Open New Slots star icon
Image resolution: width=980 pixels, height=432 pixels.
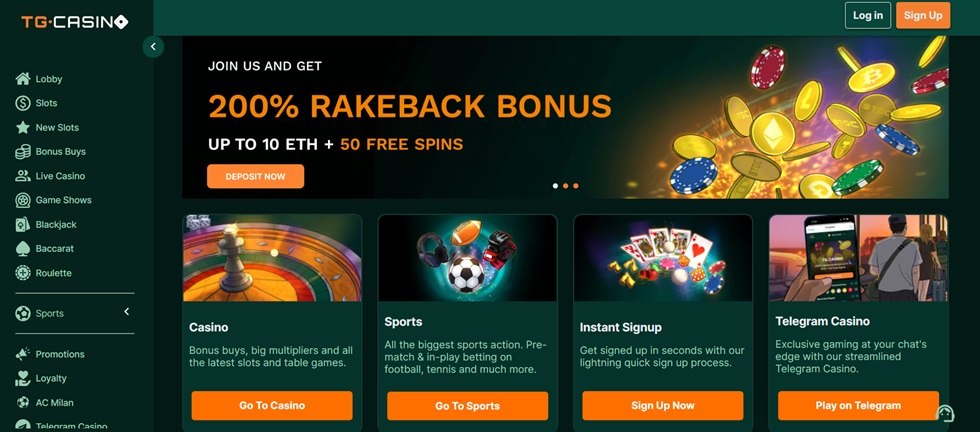click(x=22, y=128)
